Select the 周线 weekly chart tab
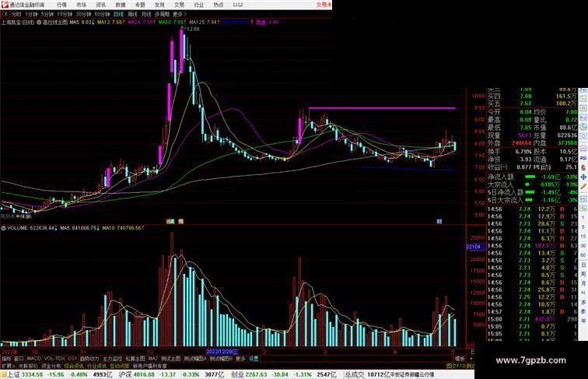588x379 pixels. pos(132,14)
